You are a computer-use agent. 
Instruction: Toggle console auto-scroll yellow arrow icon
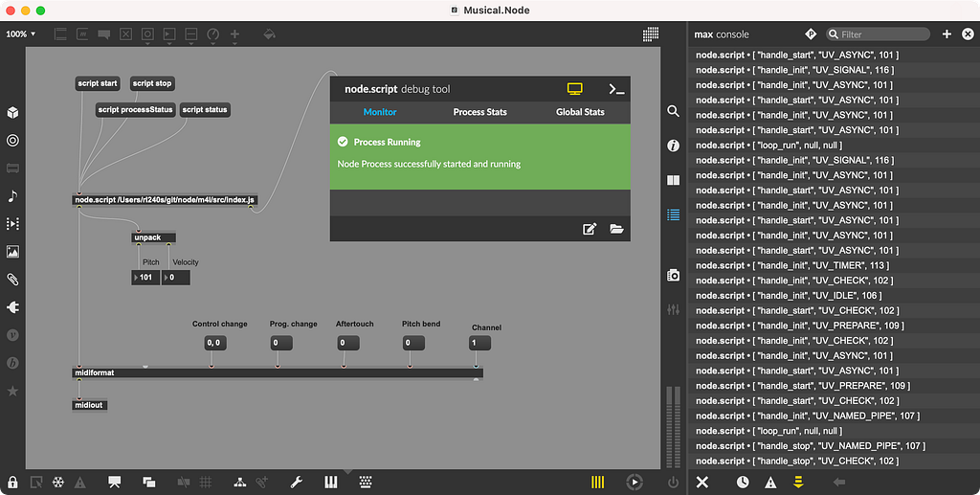point(797,483)
